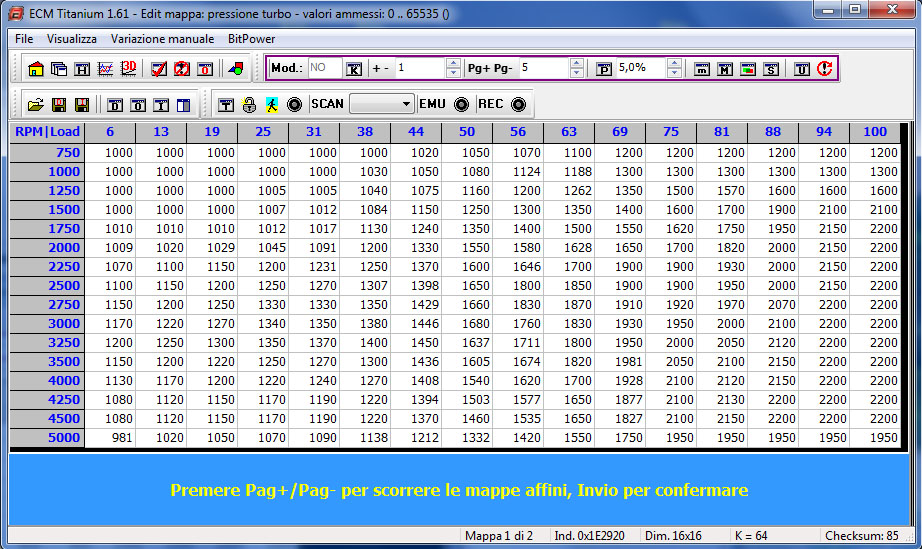
Task: Click the T window icon
Action: point(226,105)
